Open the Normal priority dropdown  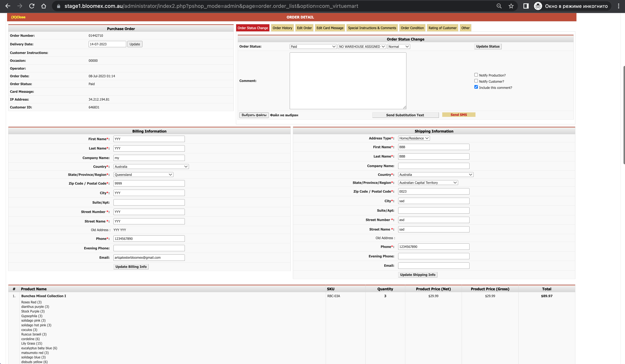pos(399,47)
